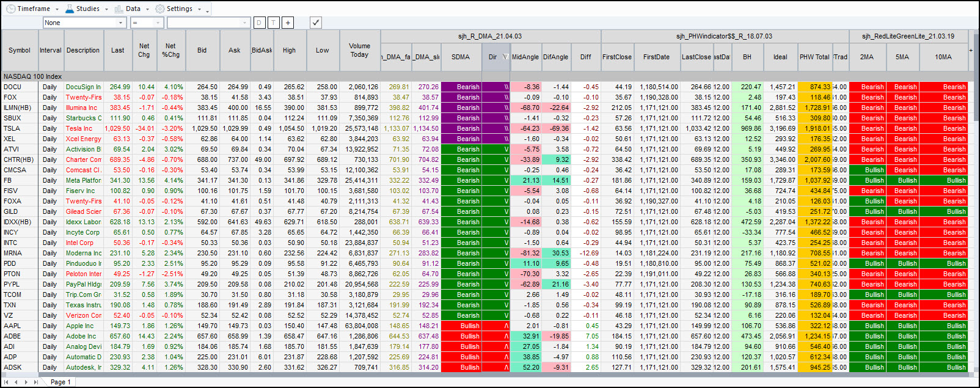The height and width of the screenshot is (388, 980).
Task: Click the T filter button
Action: click(x=273, y=23)
